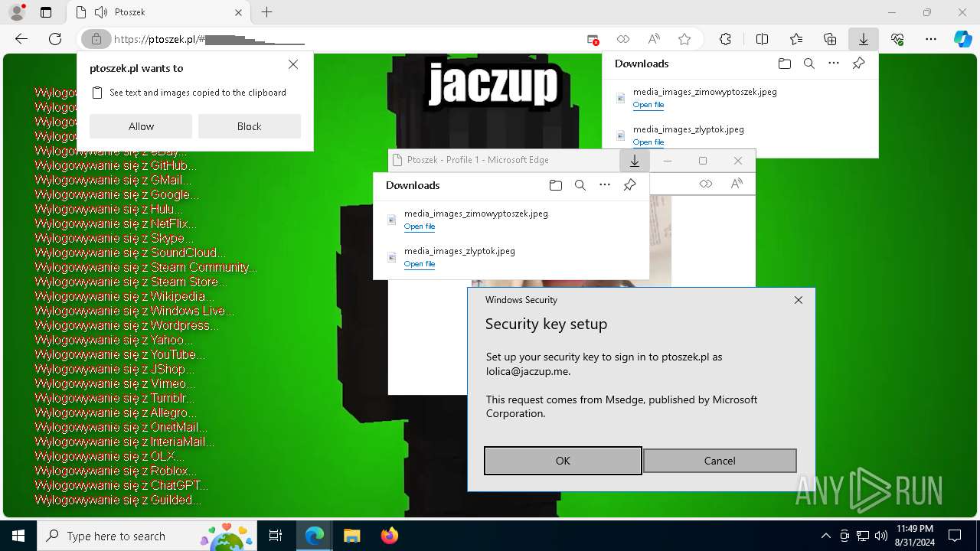
Task: Click the taskbar search box
Action: pos(148,536)
